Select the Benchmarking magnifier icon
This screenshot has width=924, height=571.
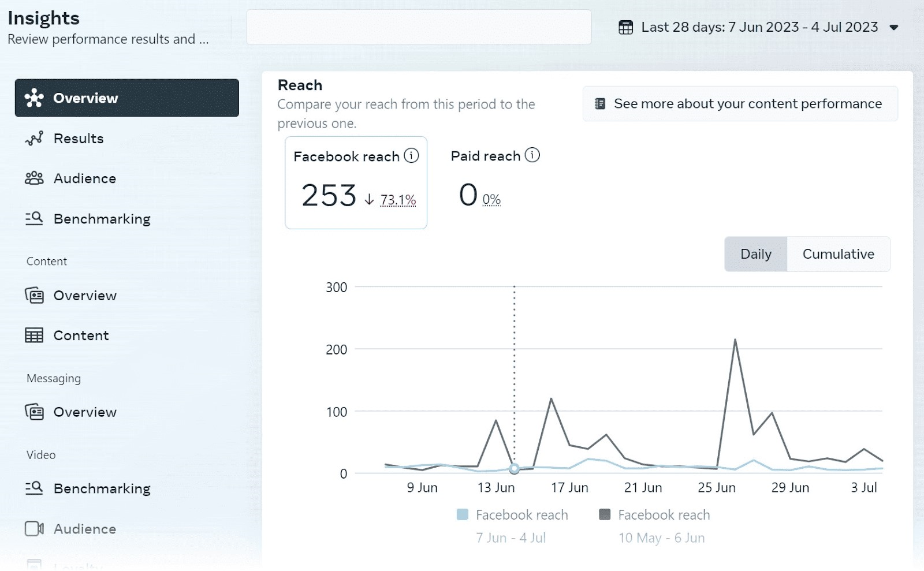(x=35, y=218)
